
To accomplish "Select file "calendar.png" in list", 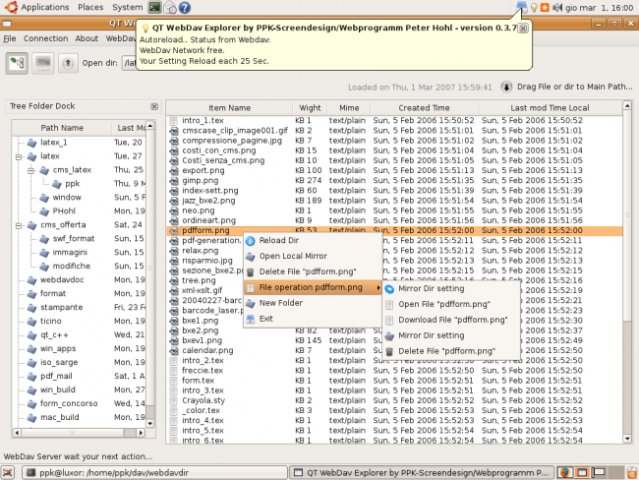I will pyautogui.click(x=208, y=350).
